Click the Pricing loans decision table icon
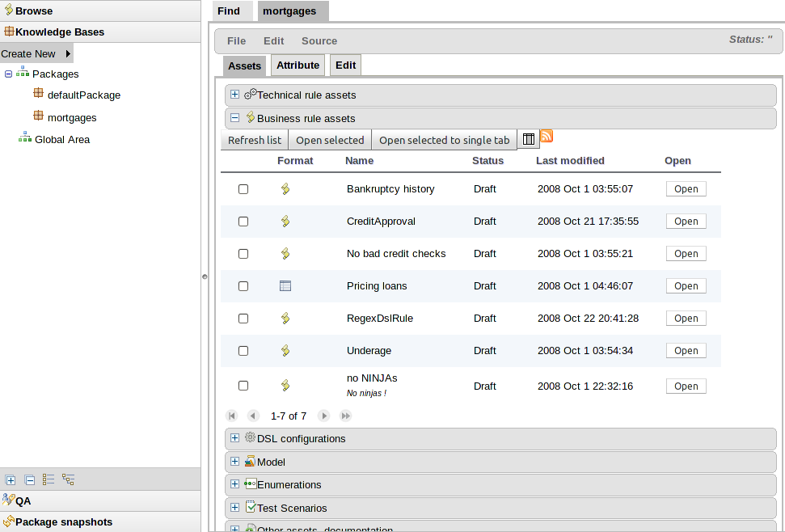785x532 pixels. 285,285
